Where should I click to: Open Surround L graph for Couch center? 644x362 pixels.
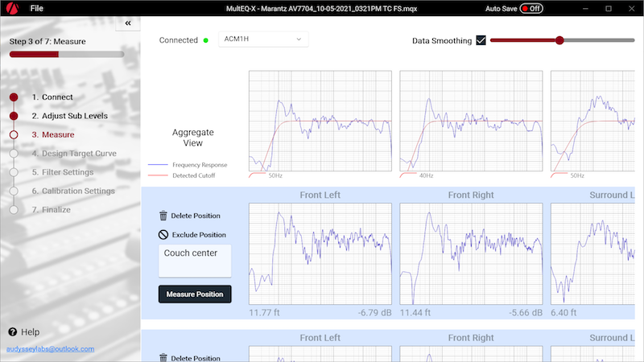(592, 253)
